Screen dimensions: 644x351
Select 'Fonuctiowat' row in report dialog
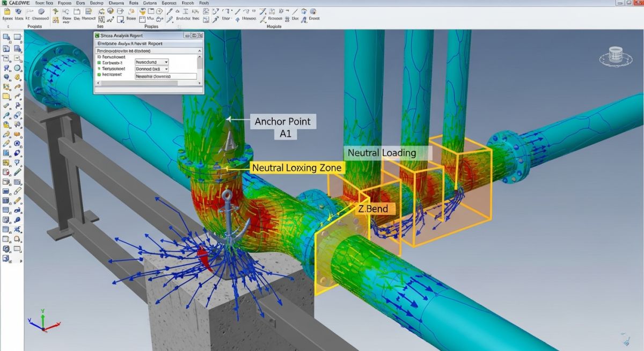(x=111, y=57)
